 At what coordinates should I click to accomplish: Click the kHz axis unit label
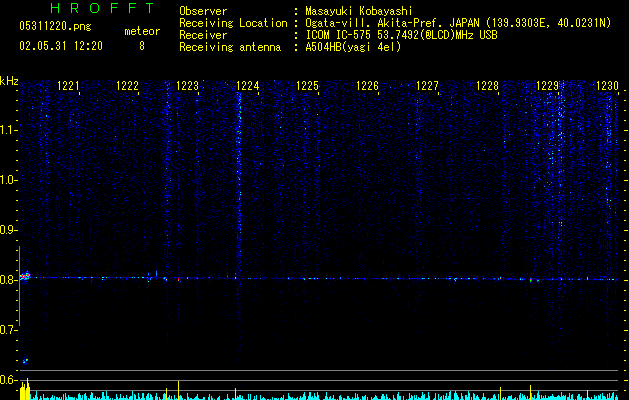(x=9, y=81)
